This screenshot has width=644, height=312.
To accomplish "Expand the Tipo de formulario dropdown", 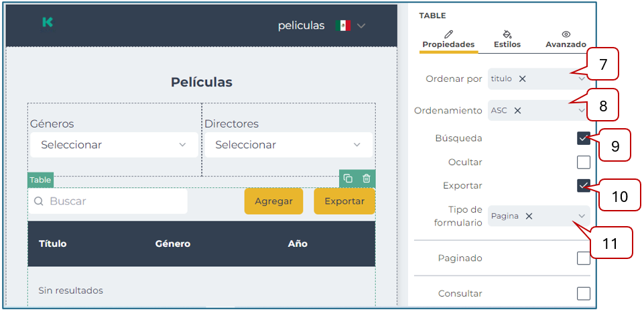I will pos(580,216).
